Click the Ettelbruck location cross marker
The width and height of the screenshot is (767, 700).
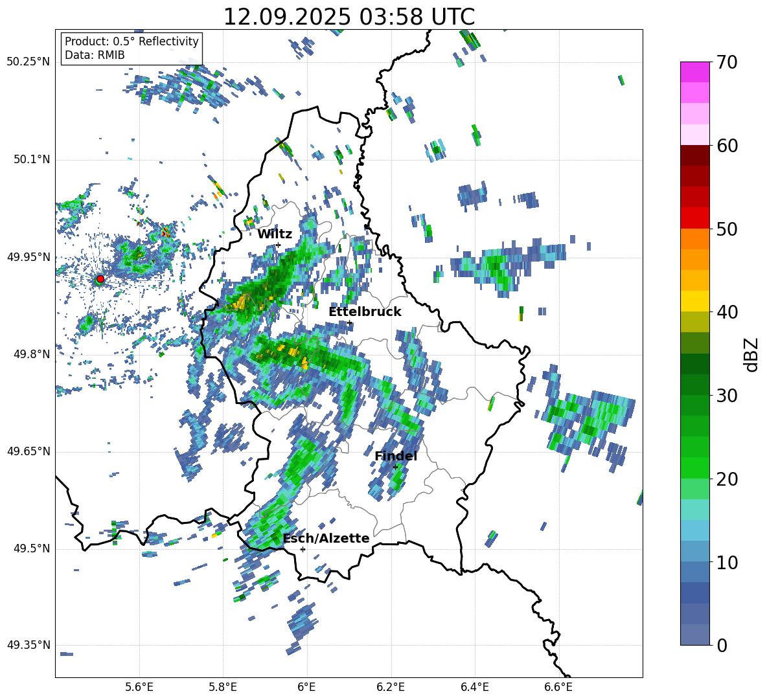(349, 322)
